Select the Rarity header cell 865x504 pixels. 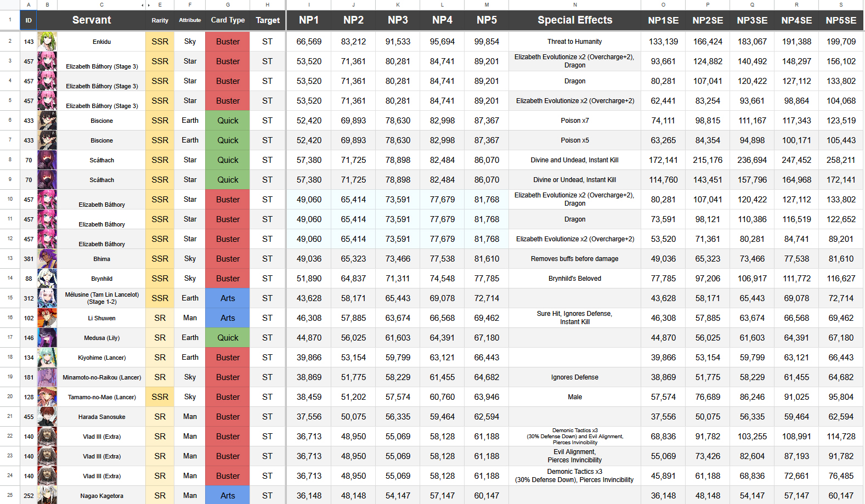coord(160,20)
